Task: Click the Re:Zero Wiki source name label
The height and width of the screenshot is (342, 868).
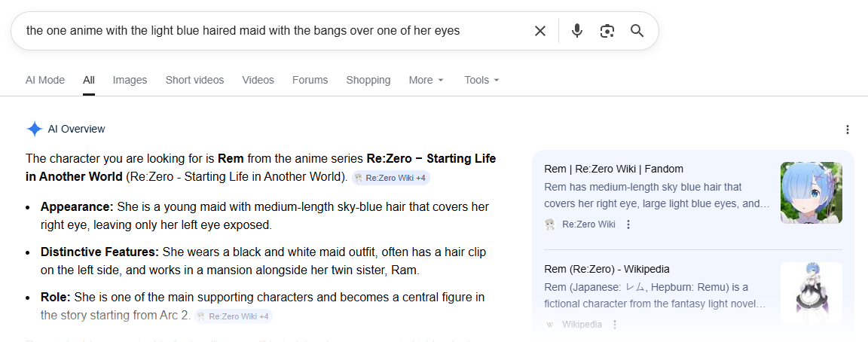Action: pyautogui.click(x=588, y=224)
